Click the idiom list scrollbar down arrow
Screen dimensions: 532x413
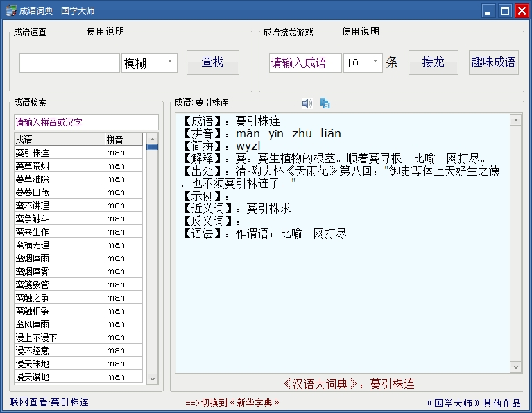coord(153,379)
